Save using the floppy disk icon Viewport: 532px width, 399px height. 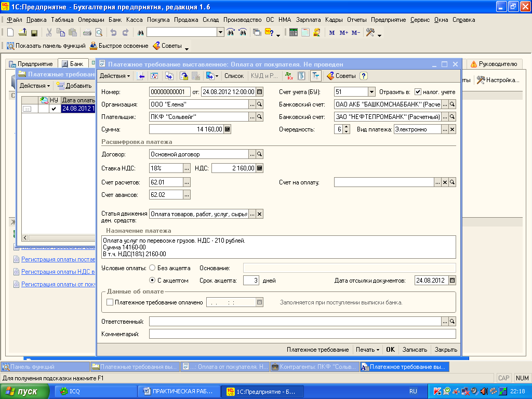34,33
